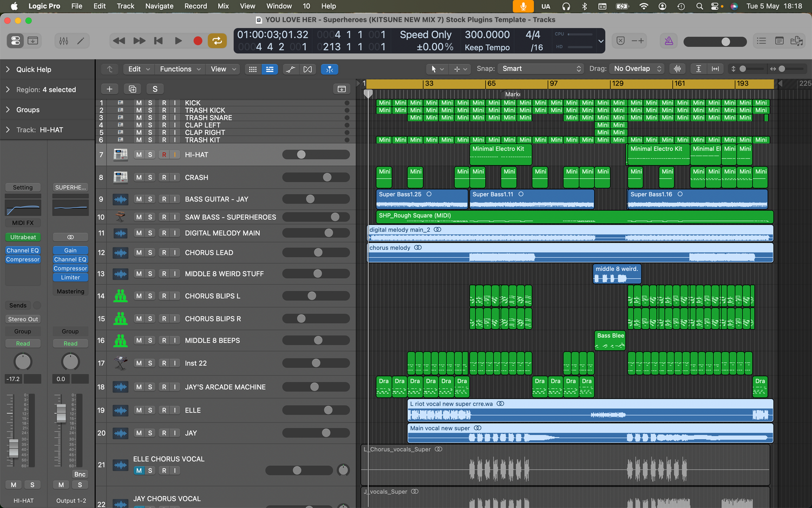Open the View dropdown in tracks toolbar

tap(224, 69)
